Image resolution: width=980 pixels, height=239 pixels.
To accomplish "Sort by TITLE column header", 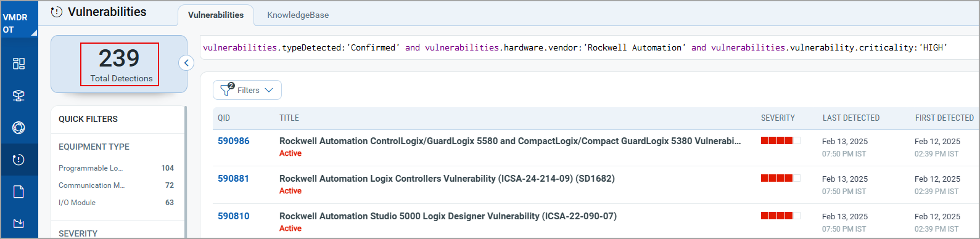I will click(x=289, y=118).
